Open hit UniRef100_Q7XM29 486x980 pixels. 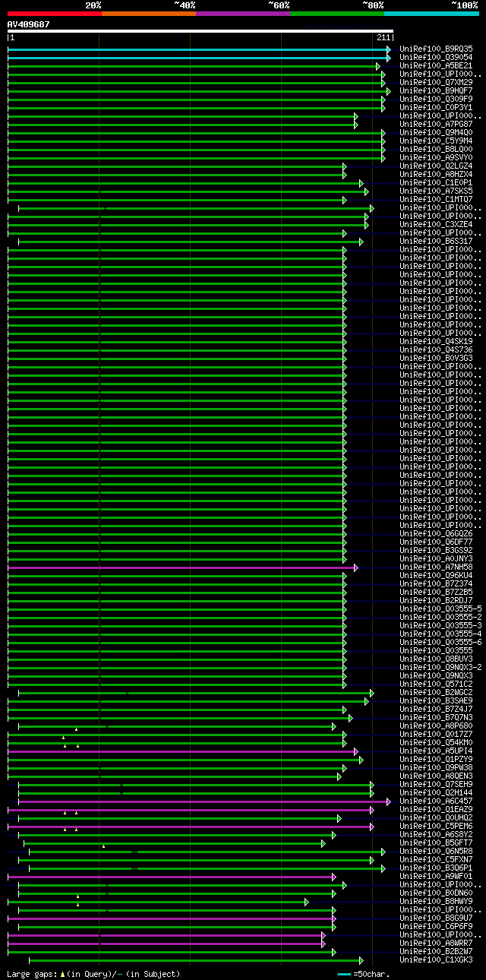(x=436, y=82)
